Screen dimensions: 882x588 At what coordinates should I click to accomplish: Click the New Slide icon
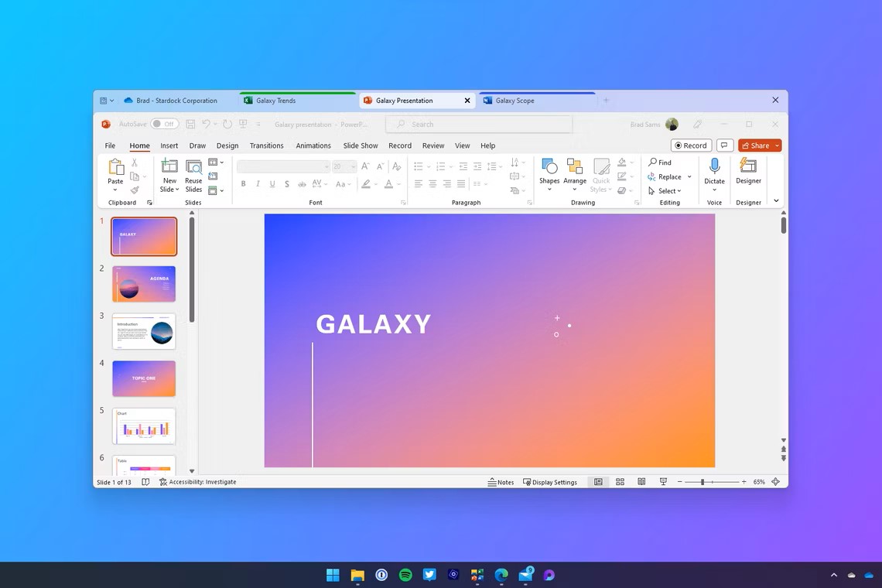click(x=169, y=166)
